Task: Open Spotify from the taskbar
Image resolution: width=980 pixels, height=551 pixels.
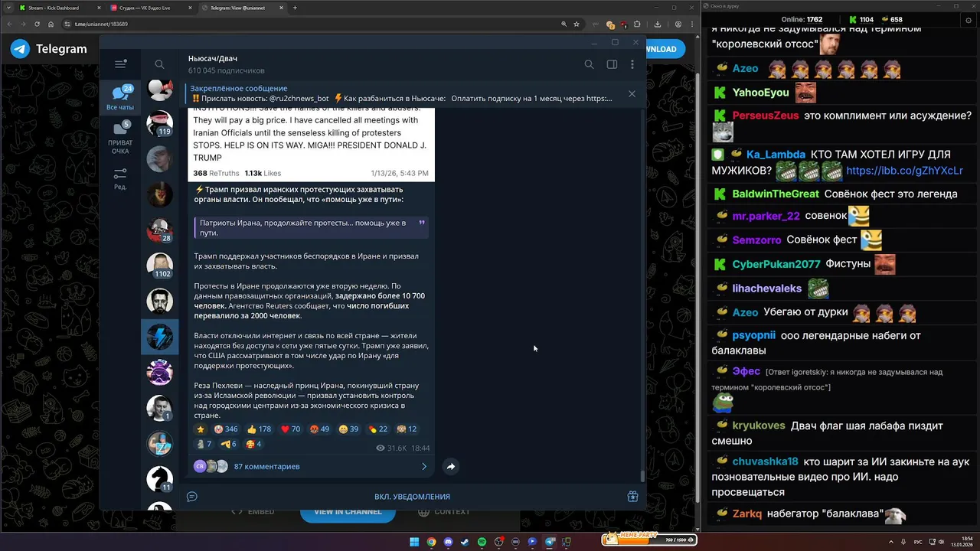Action: 482,542
